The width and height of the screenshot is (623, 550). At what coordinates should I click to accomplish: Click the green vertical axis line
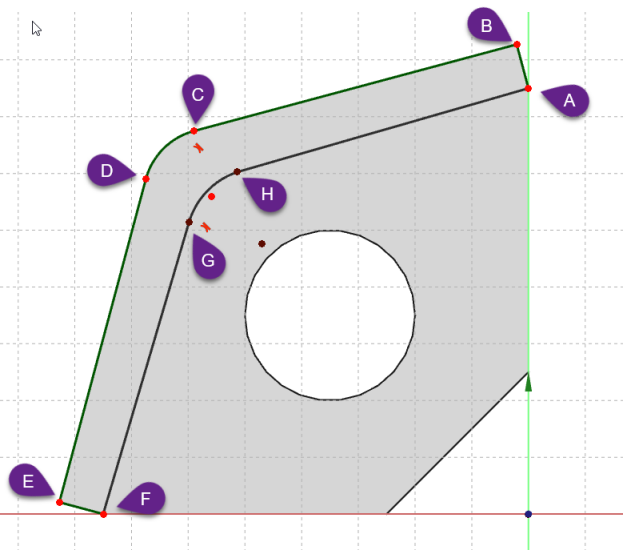pos(528,250)
